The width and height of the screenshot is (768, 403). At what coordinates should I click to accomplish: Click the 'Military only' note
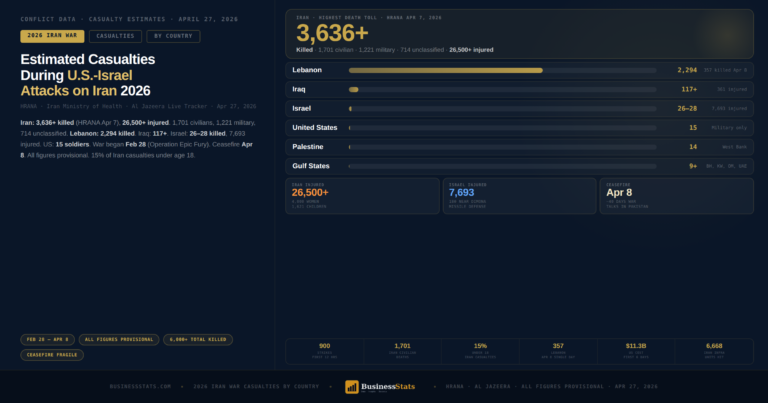[x=729, y=127]
